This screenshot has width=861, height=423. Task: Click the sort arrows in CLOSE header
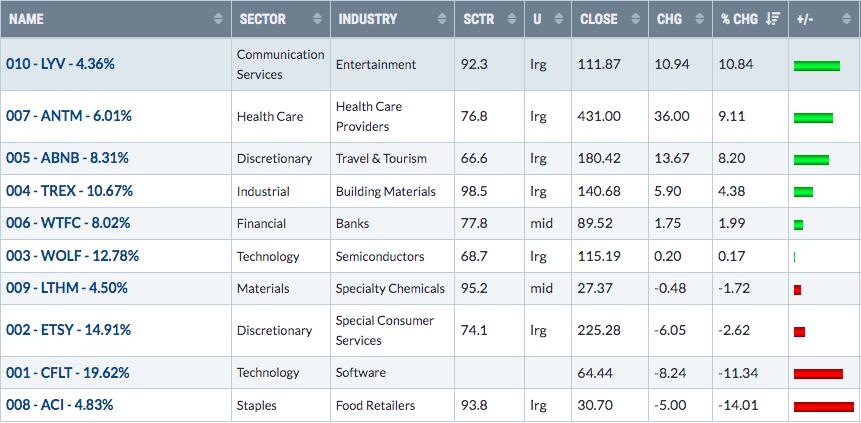[x=636, y=19]
